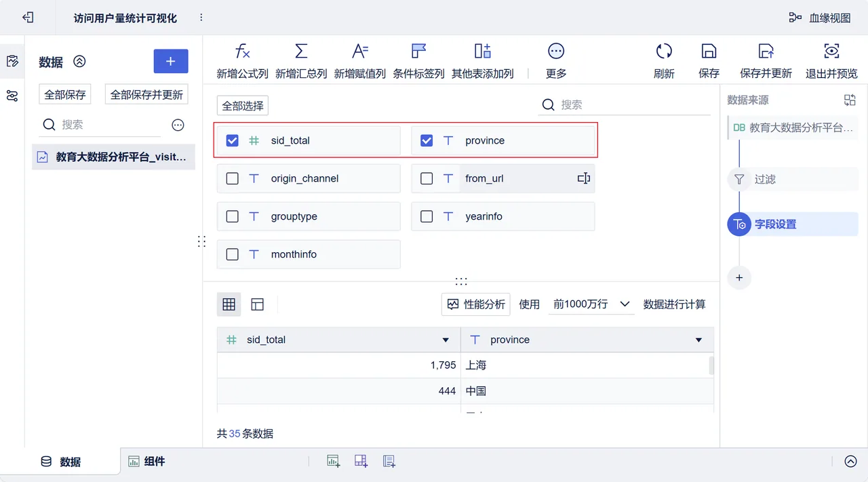This screenshot has height=482, width=868.
Task: Focus the field 搜索 box
Action: click(x=624, y=104)
